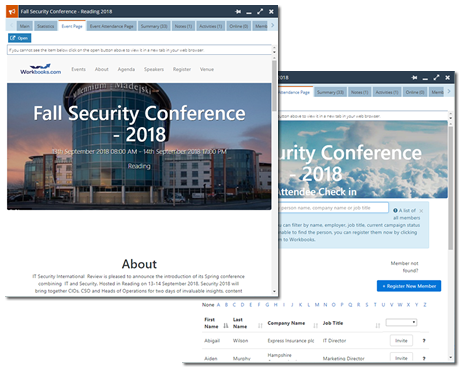
Task: Go to the About nav link
Action: click(102, 69)
